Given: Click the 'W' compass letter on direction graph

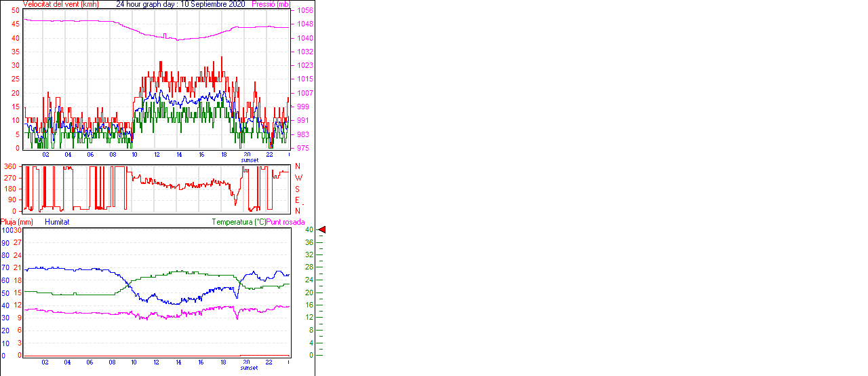Looking at the screenshot, I should tap(298, 178).
